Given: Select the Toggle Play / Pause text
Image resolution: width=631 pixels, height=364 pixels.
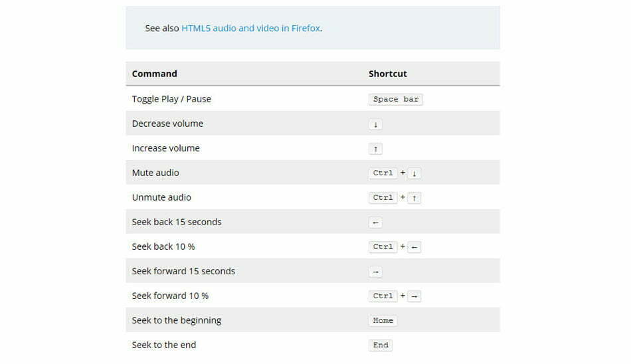Looking at the screenshot, I should coord(171,99).
